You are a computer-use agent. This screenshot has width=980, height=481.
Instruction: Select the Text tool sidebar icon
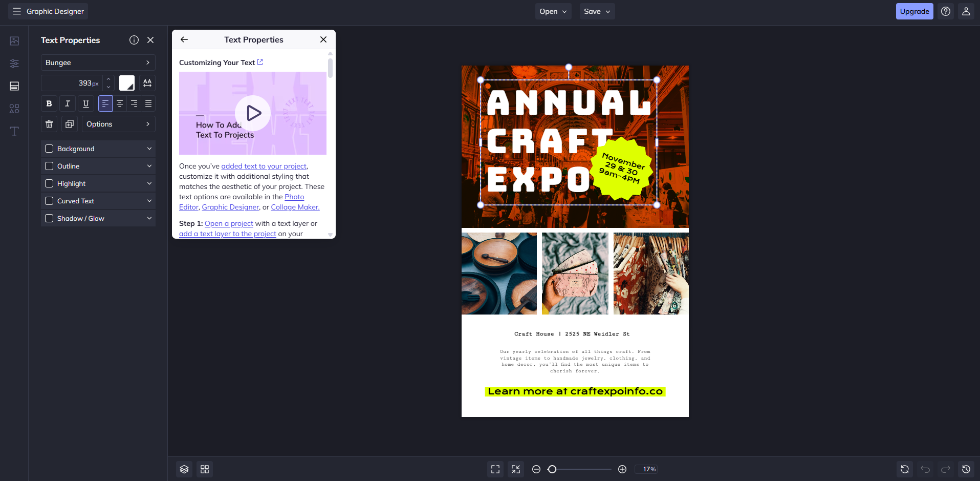point(14,131)
